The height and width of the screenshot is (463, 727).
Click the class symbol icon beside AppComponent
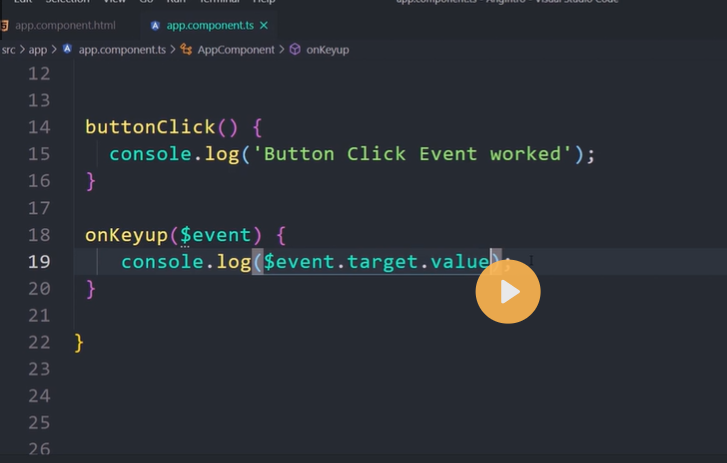pyautogui.click(x=186, y=49)
